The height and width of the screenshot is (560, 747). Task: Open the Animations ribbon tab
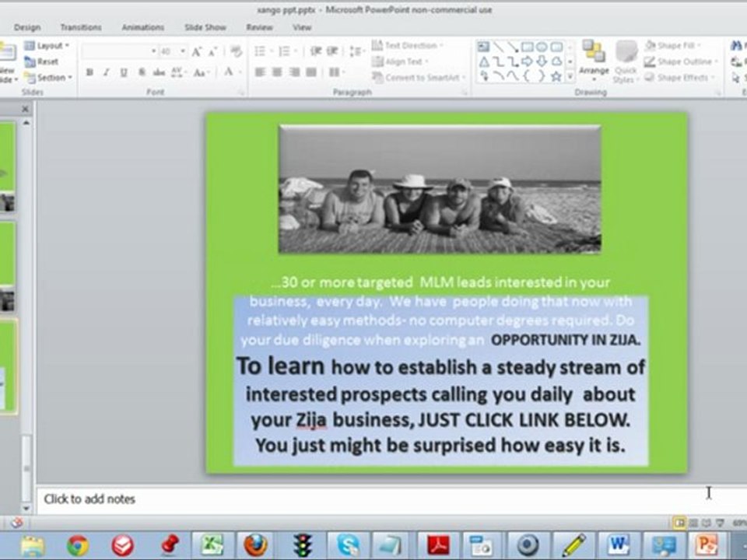tap(143, 28)
